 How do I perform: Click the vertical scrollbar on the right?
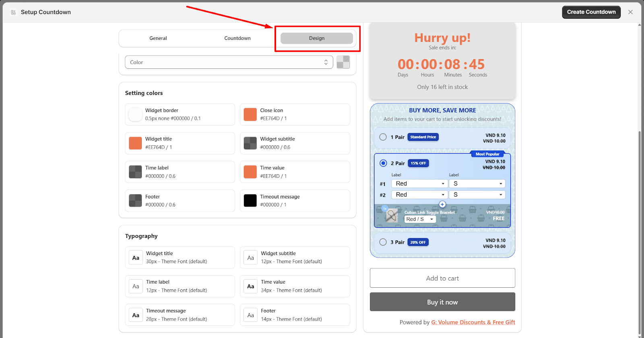(x=640, y=233)
